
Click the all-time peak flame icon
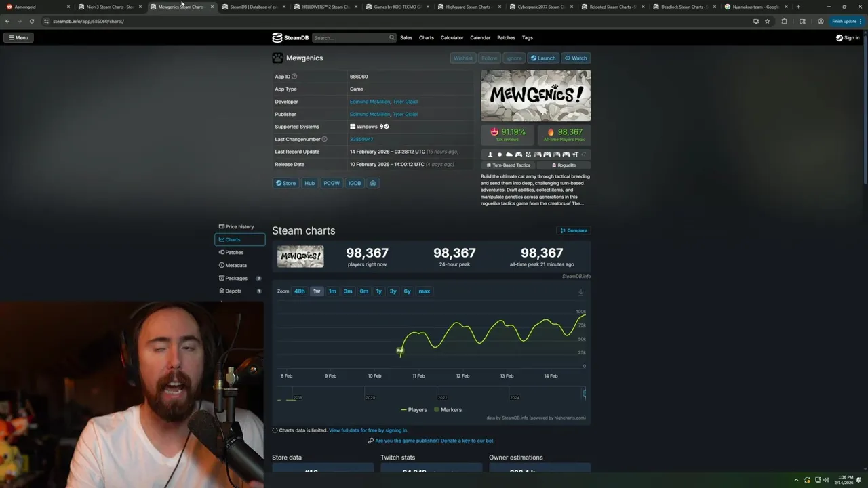(551, 132)
